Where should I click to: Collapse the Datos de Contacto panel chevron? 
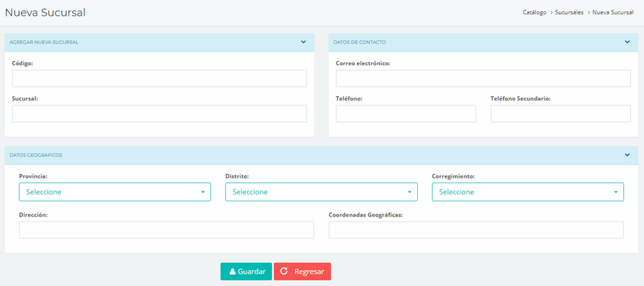point(627,42)
